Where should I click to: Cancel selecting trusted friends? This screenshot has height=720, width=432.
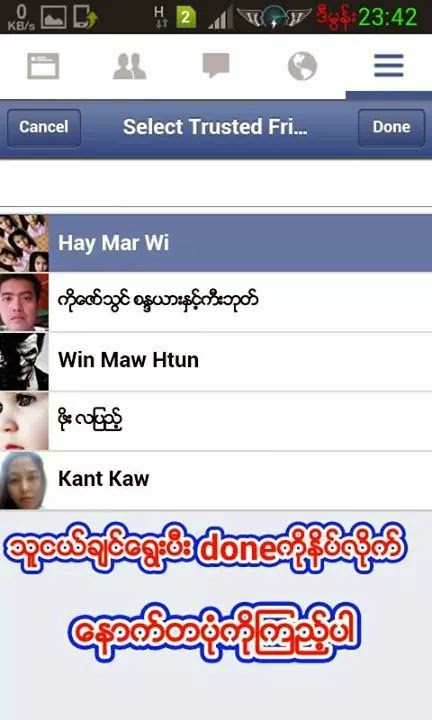tap(44, 127)
